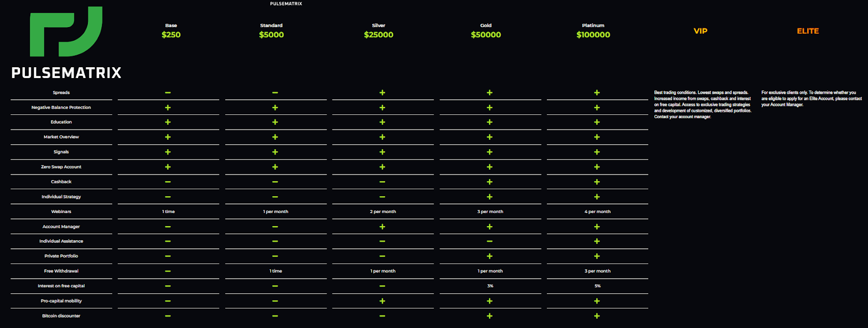Screen dimensions: 868x328
Task: Click the '5%' interest value under Platinum
Action: (x=597, y=286)
